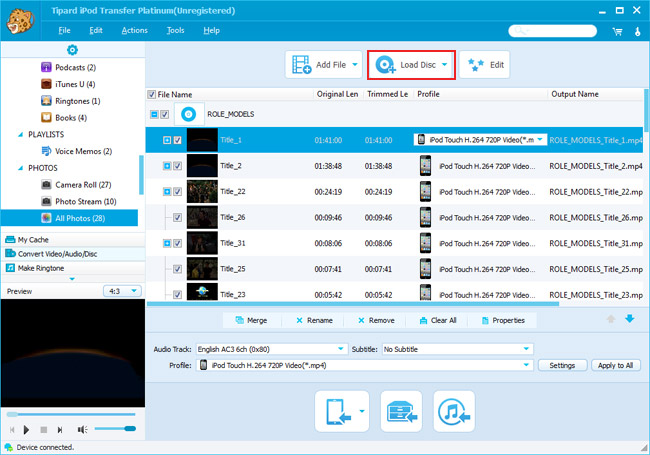Select All Photos (28)
This screenshot has width=650, height=455.
pos(69,218)
